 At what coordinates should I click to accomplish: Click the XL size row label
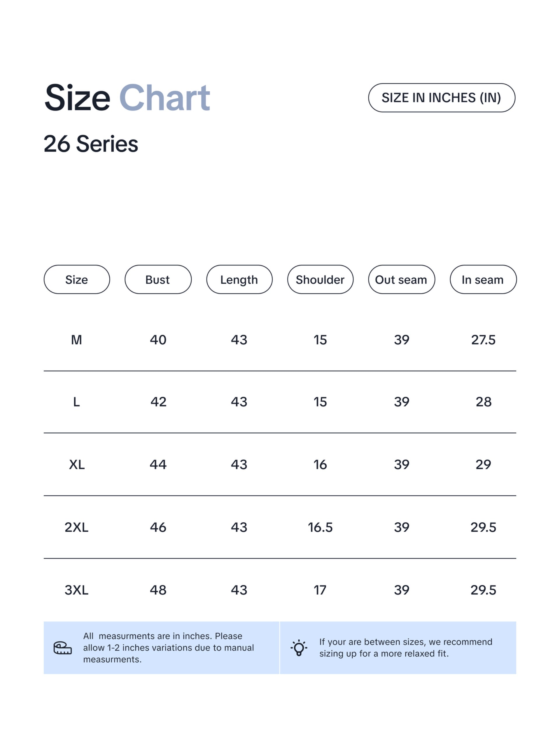pos(77,465)
